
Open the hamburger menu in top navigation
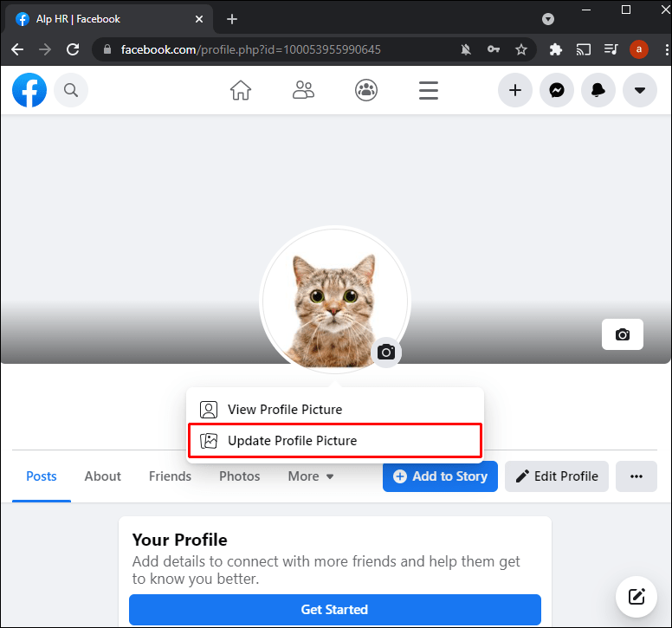coord(428,90)
